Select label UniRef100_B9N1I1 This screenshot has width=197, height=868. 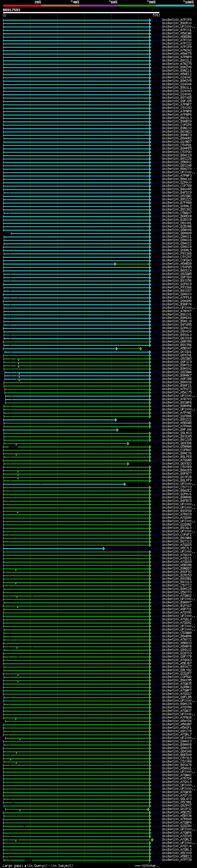coord(177,71)
